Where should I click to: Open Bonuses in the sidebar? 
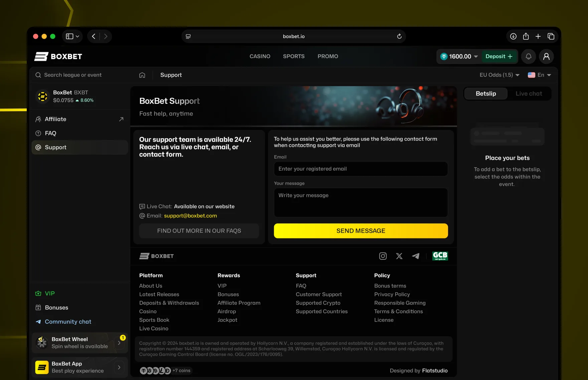click(x=80, y=308)
